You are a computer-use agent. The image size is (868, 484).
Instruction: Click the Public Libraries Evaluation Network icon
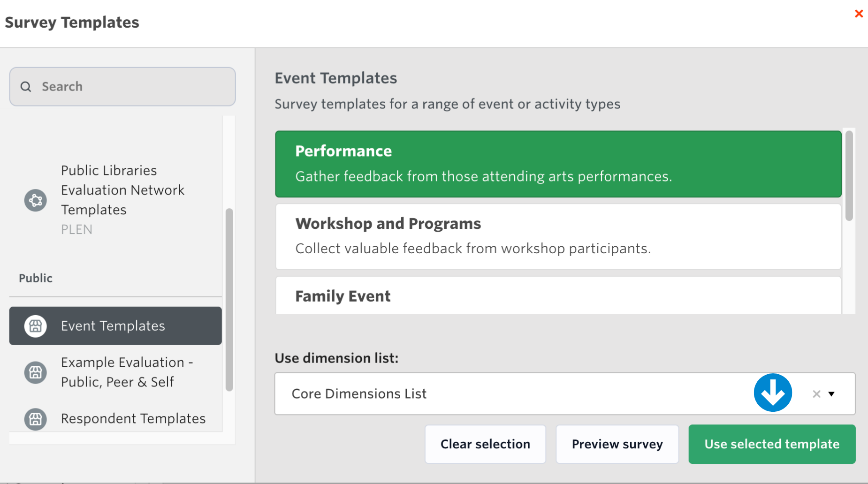coord(36,200)
